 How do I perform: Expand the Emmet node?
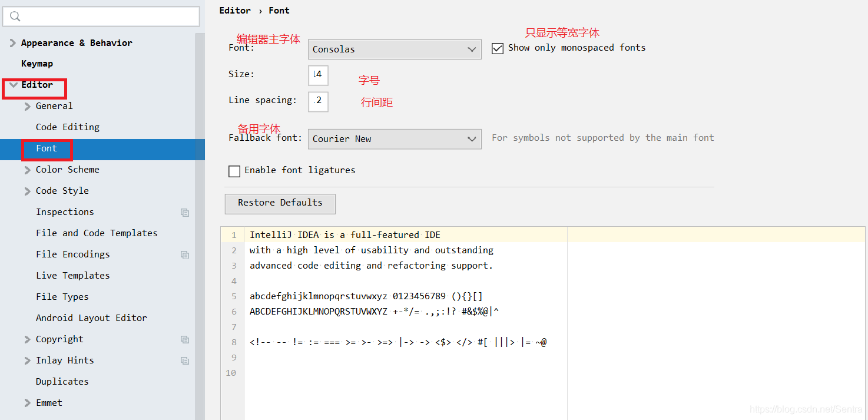[x=27, y=404]
